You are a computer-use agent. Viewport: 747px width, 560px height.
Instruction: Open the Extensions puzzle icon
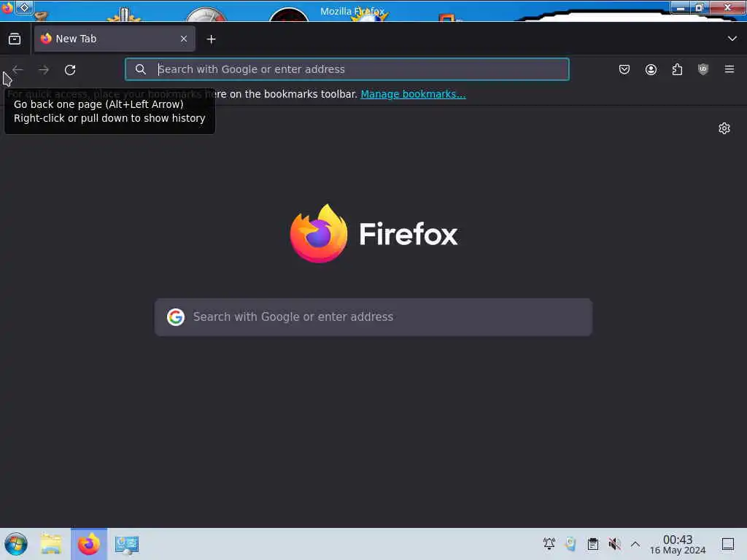677,69
